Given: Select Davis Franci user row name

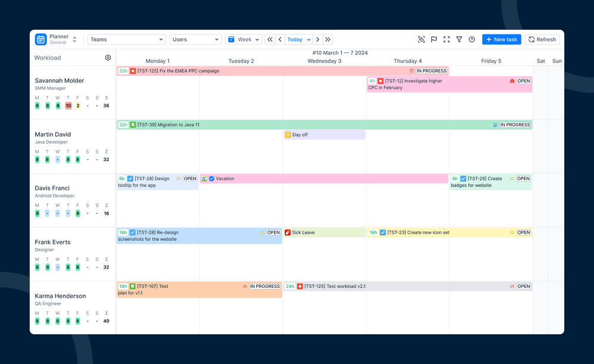Looking at the screenshot, I should (52, 189).
